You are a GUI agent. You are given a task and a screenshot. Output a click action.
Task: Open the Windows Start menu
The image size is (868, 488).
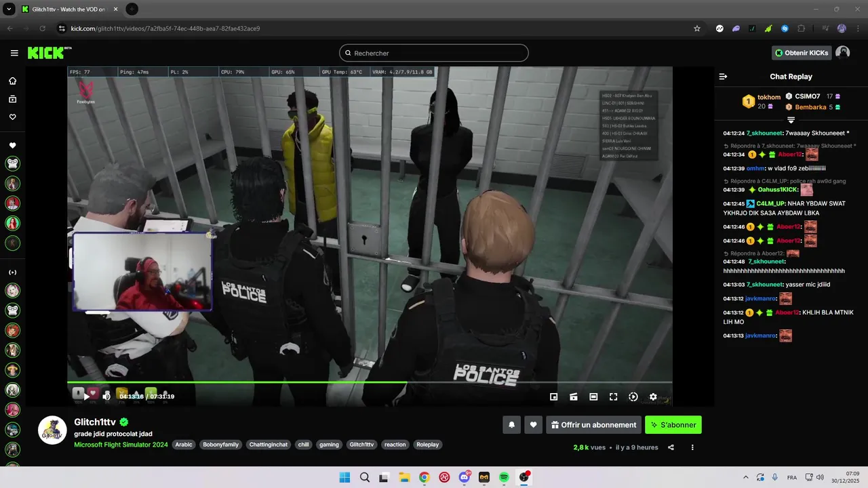click(344, 477)
